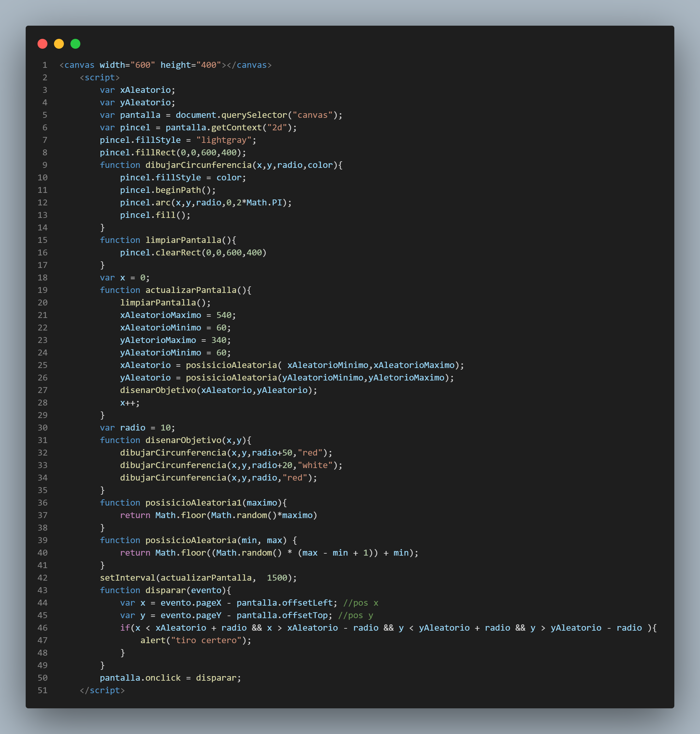Click pincel.arc call with Math.PI
The image size is (700, 734).
point(205,202)
